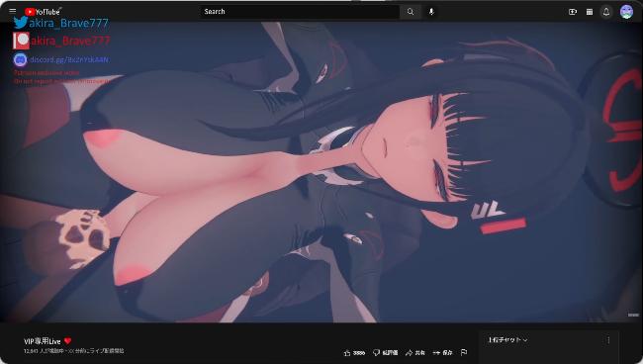The width and height of the screenshot is (643, 364).
Task: Focus the Search input field
Action: click(300, 12)
